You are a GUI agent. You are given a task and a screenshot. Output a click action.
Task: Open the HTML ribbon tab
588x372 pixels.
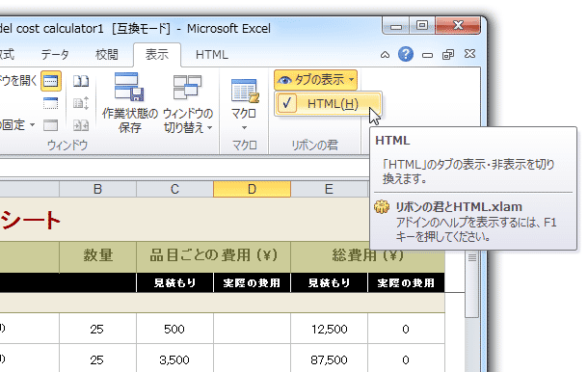(x=212, y=55)
